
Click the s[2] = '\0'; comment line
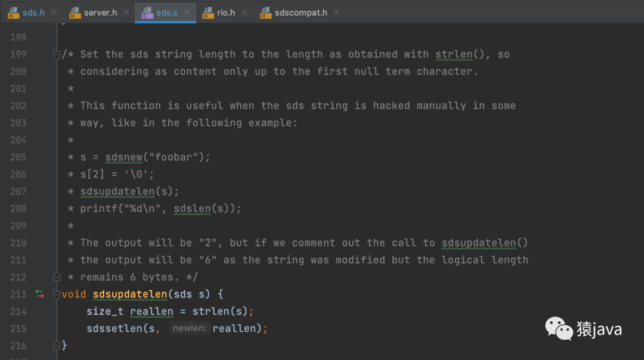117,174
